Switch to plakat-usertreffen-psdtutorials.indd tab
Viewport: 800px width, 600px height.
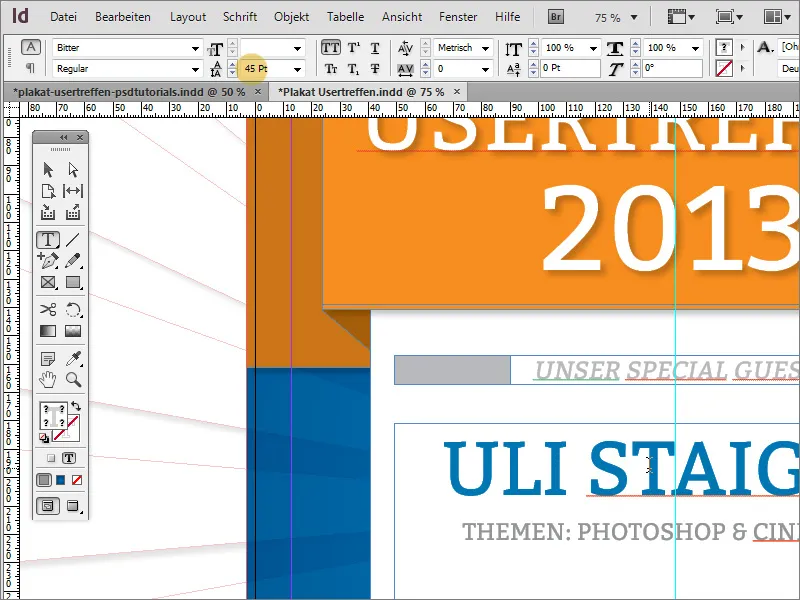coord(129,92)
